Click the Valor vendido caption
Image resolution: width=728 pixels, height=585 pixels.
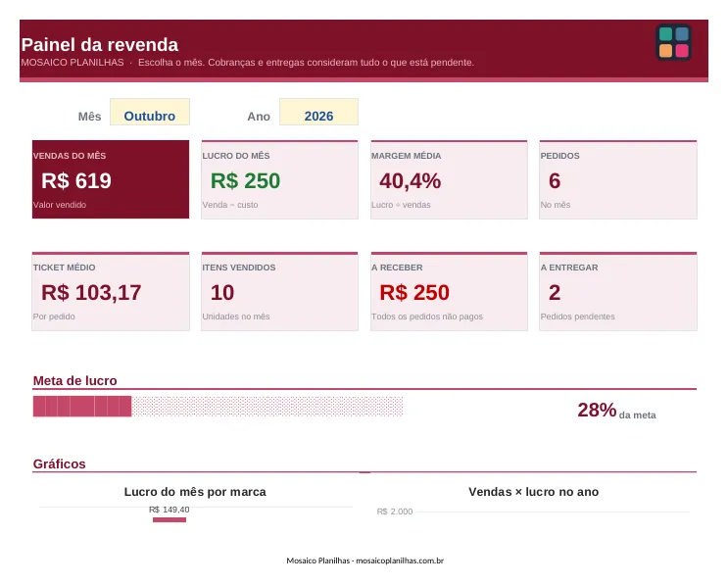pos(60,205)
